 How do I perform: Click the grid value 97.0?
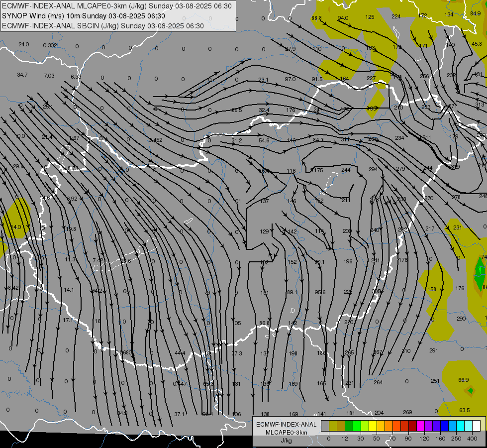290,79
